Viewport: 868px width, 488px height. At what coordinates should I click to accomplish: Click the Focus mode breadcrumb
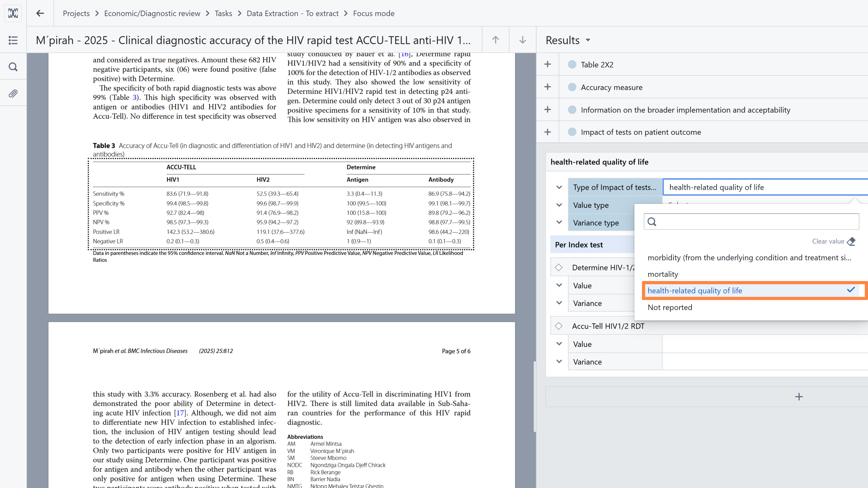click(374, 14)
